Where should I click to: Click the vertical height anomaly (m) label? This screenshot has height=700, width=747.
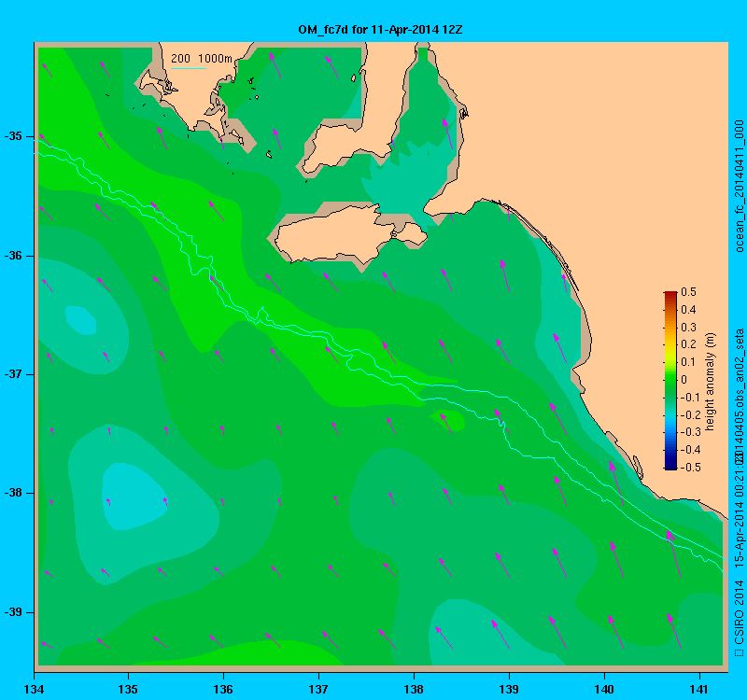pyautogui.click(x=711, y=382)
